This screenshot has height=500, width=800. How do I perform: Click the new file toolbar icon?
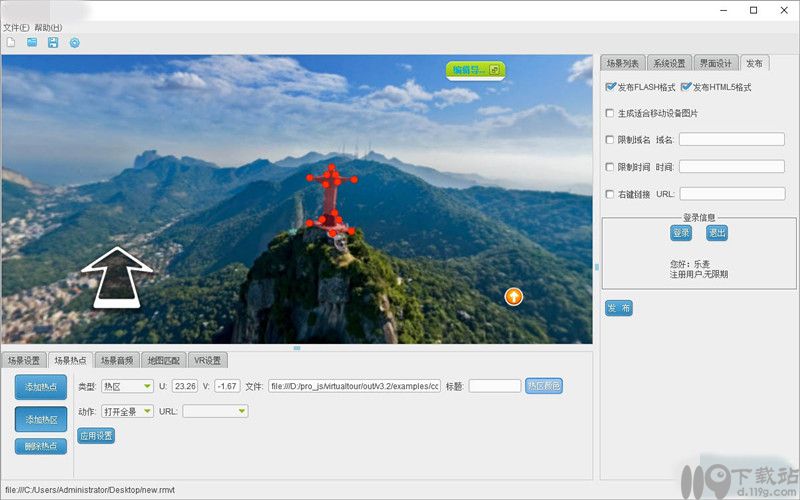(11, 42)
